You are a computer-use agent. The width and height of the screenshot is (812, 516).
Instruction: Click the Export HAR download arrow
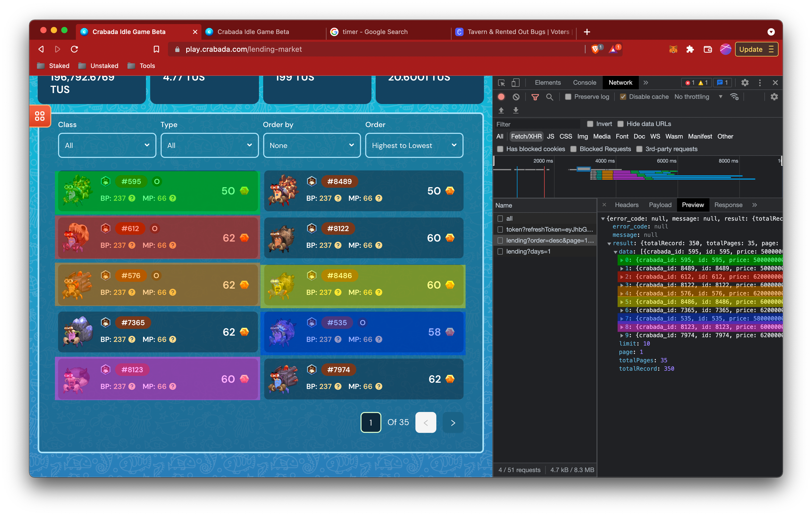point(516,110)
